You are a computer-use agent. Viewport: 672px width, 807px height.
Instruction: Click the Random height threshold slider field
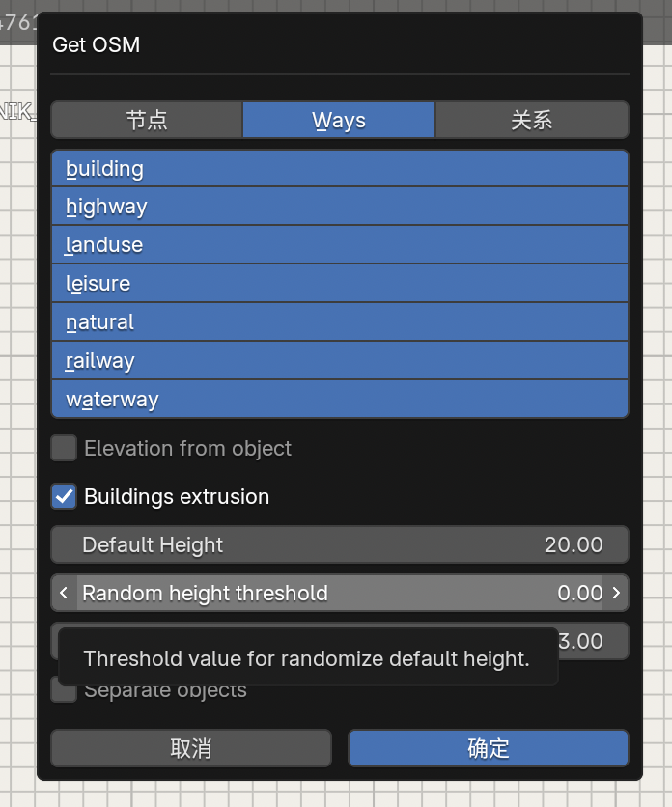(x=339, y=593)
